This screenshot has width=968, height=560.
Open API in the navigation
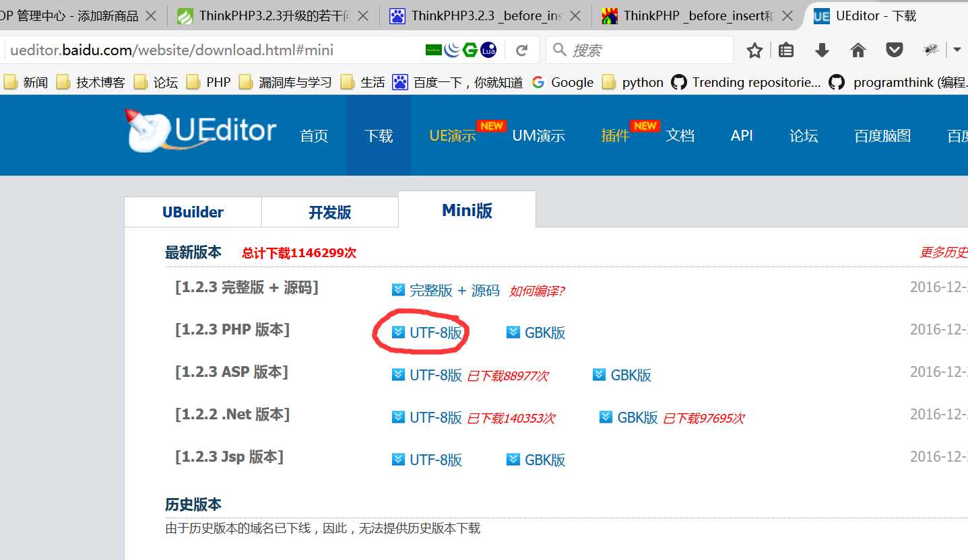[742, 135]
